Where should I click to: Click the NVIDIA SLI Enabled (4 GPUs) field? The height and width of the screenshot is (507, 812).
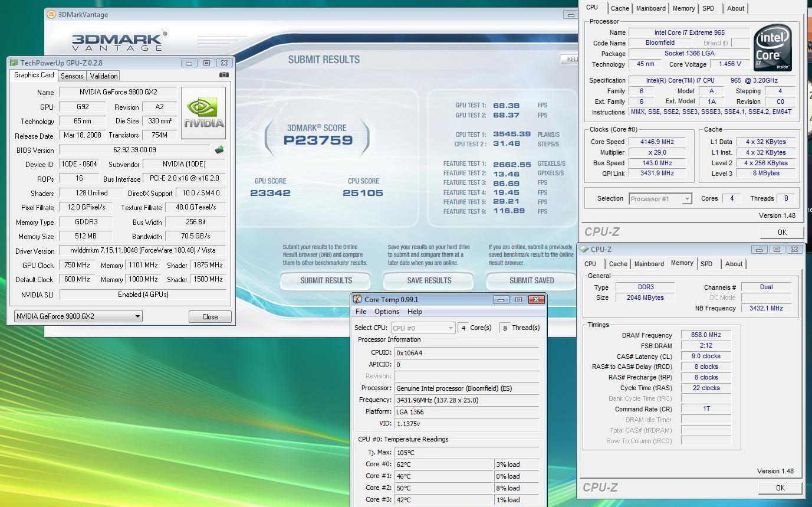(x=143, y=294)
